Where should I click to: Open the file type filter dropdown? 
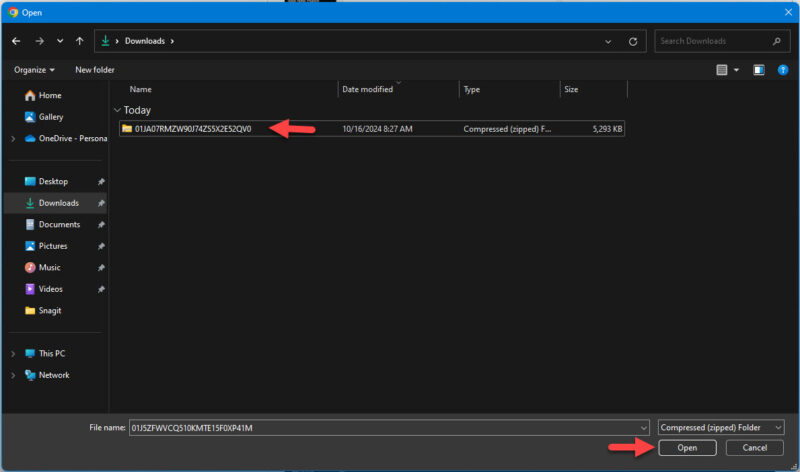click(720, 427)
